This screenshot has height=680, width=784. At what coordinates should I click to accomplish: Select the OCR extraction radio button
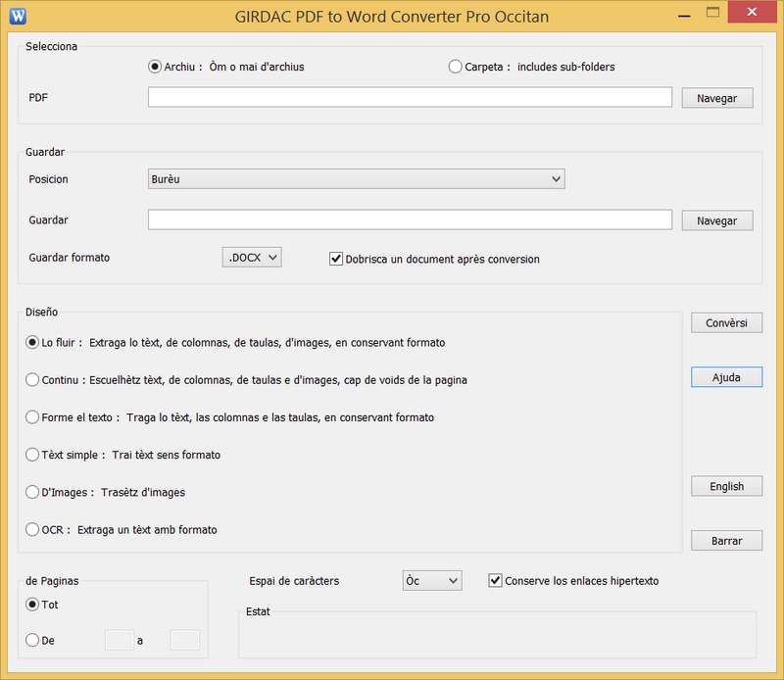33,530
